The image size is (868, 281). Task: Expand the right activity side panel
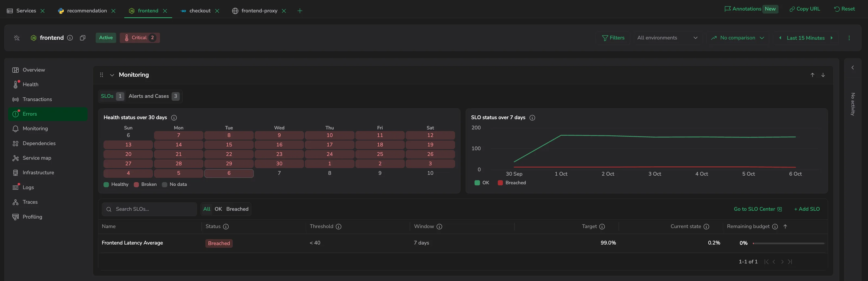853,68
